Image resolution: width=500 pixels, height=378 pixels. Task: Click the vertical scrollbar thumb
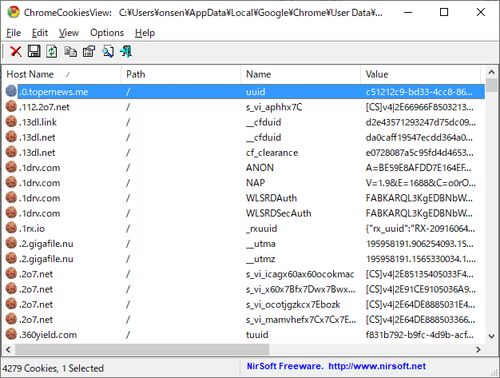click(x=491, y=85)
